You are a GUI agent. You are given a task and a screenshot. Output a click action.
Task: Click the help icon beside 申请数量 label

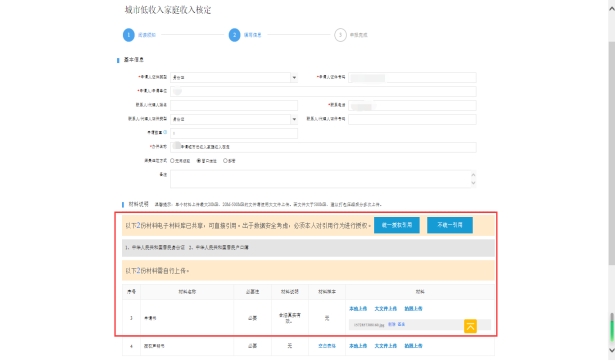pos(165,133)
